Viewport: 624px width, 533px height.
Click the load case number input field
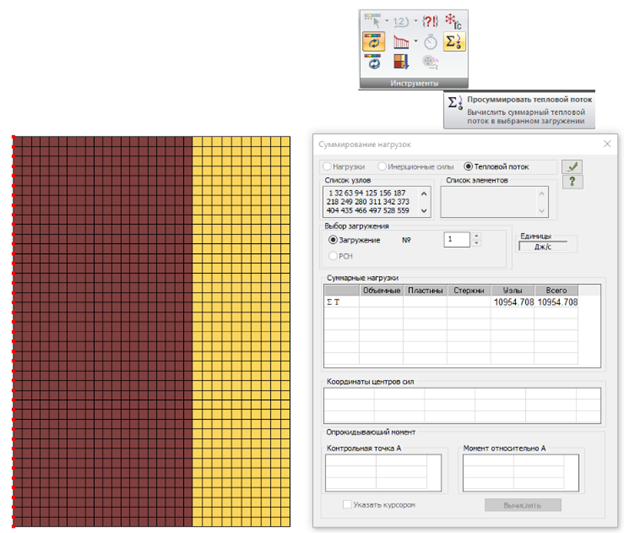pos(456,240)
